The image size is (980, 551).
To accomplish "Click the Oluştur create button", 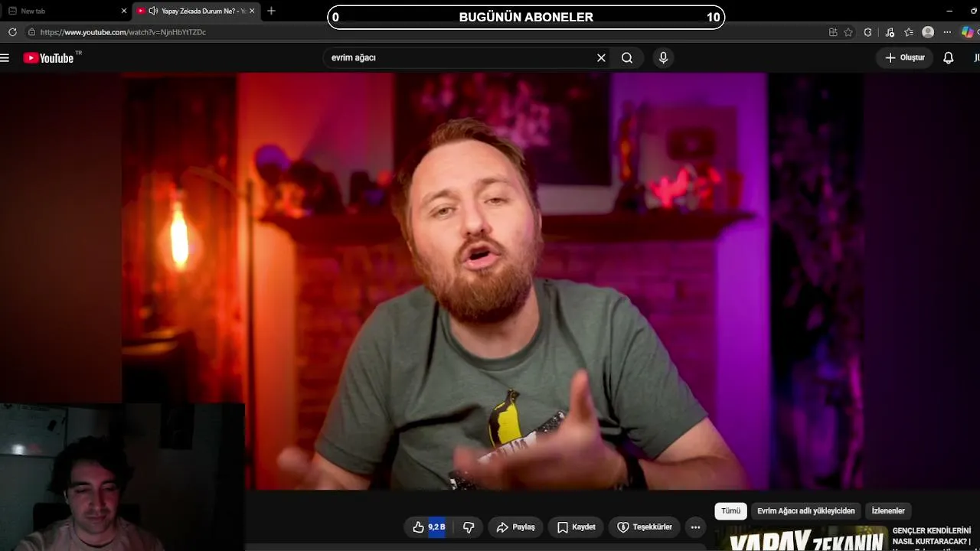I will (x=905, y=58).
